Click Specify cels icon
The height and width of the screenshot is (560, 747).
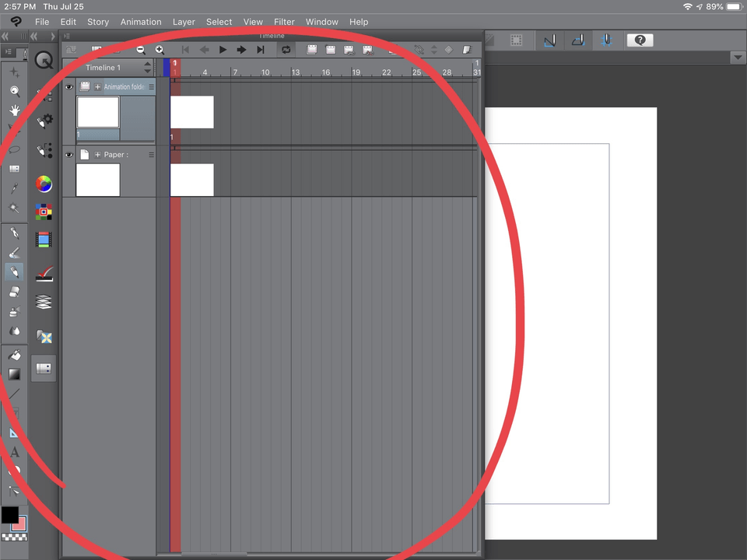tap(349, 50)
